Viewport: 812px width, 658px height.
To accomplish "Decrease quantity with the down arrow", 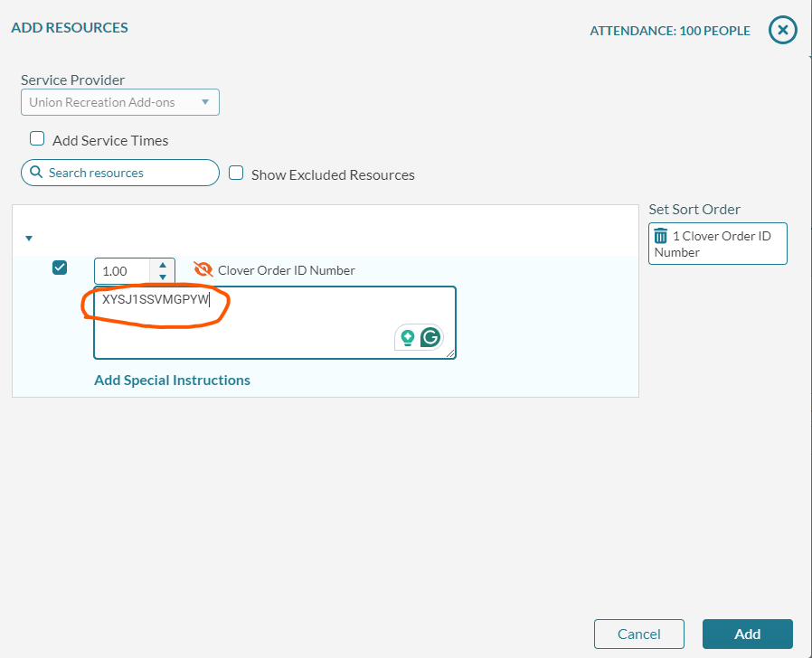I will click(163, 277).
